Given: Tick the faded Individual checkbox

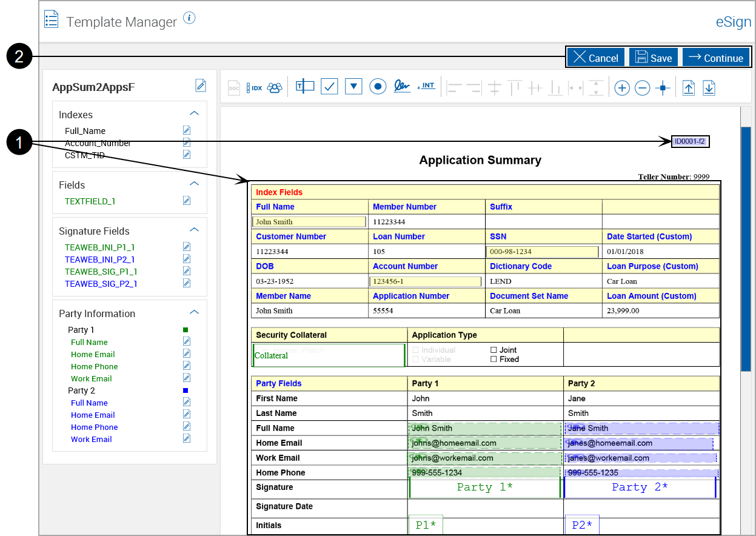Looking at the screenshot, I should pos(416,350).
